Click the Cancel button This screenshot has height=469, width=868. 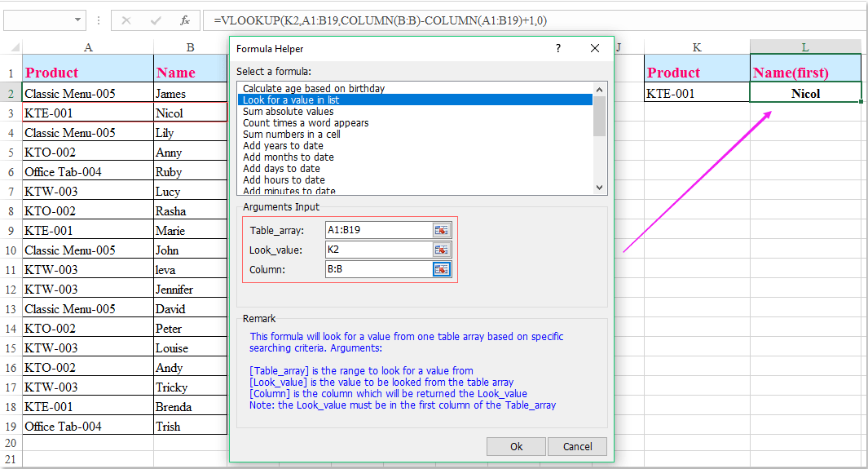pyautogui.click(x=577, y=446)
